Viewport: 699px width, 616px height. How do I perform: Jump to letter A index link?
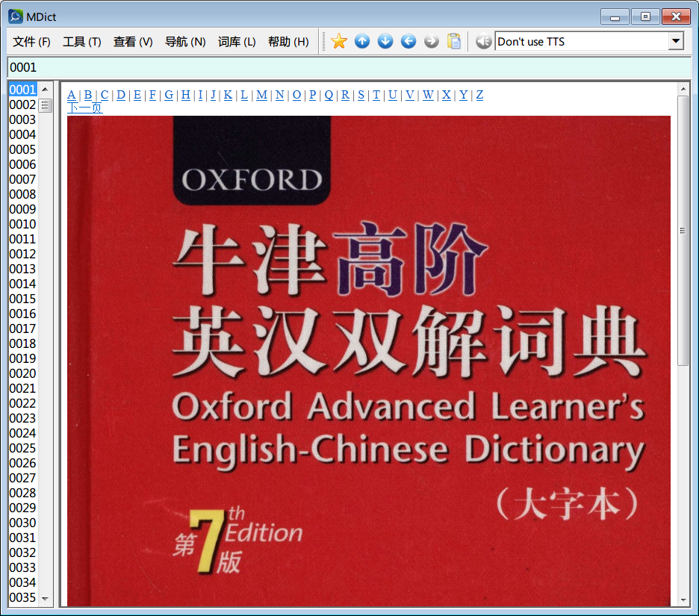[x=72, y=95]
